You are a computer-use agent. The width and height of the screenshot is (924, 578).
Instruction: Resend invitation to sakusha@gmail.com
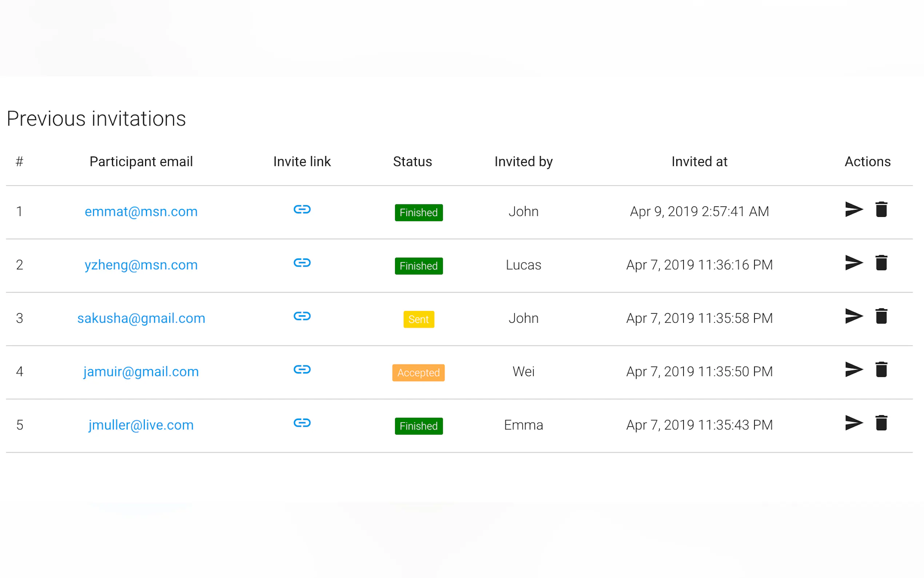point(854,316)
